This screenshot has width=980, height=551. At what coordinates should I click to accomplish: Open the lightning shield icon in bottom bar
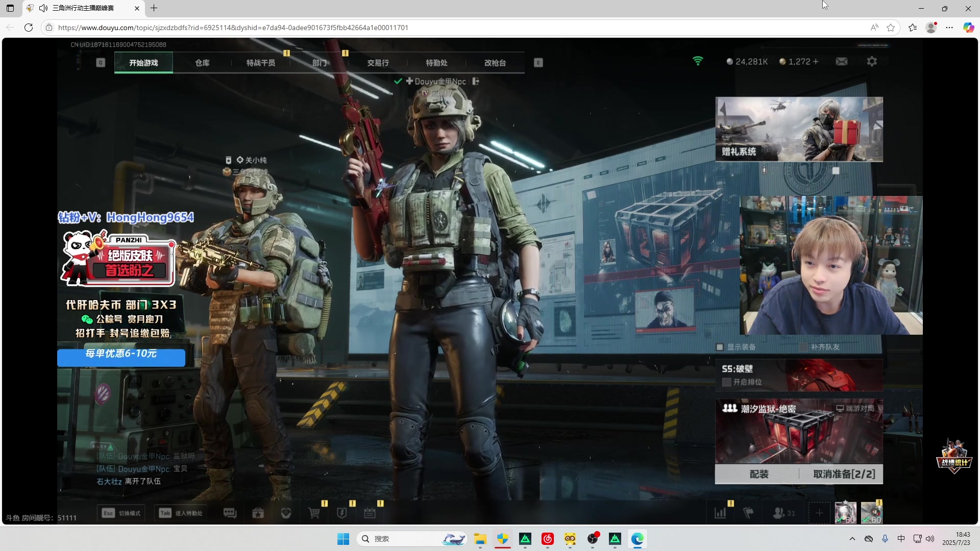tap(342, 513)
